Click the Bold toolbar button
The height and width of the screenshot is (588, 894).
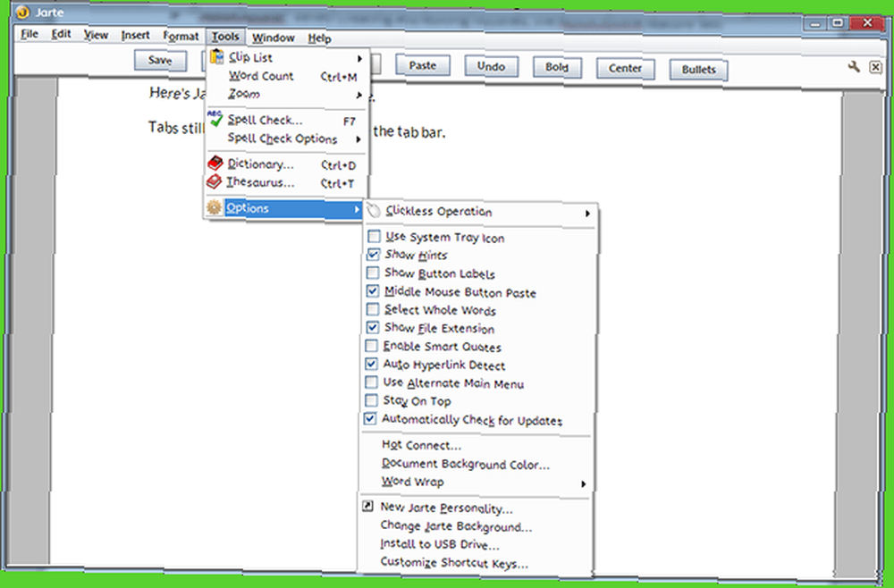click(557, 67)
